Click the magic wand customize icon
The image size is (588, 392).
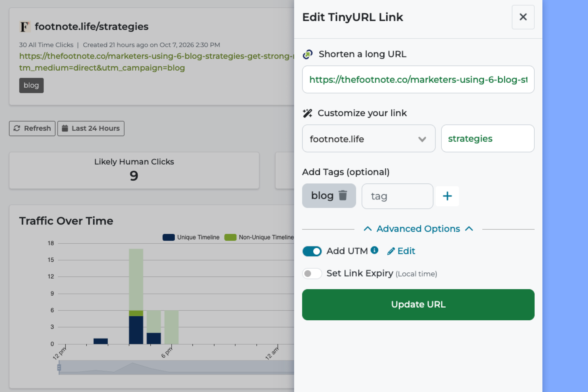(x=307, y=113)
